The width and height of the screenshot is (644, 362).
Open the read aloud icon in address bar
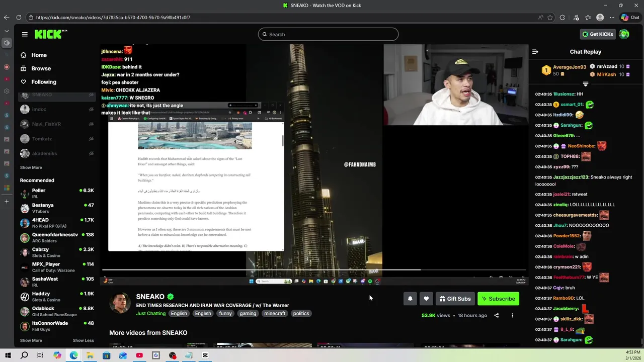541,17
